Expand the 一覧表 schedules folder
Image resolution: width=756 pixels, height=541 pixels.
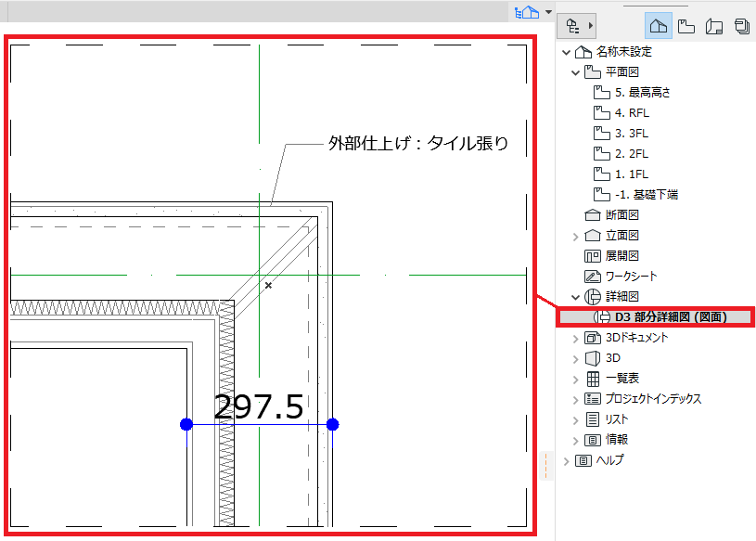[x=575, y=380]
